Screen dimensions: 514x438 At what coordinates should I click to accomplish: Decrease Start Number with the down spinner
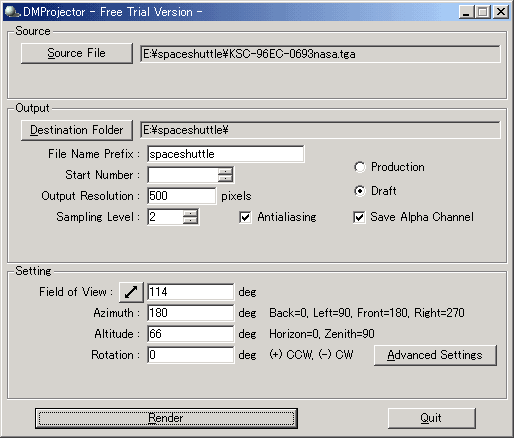[225, 178]
